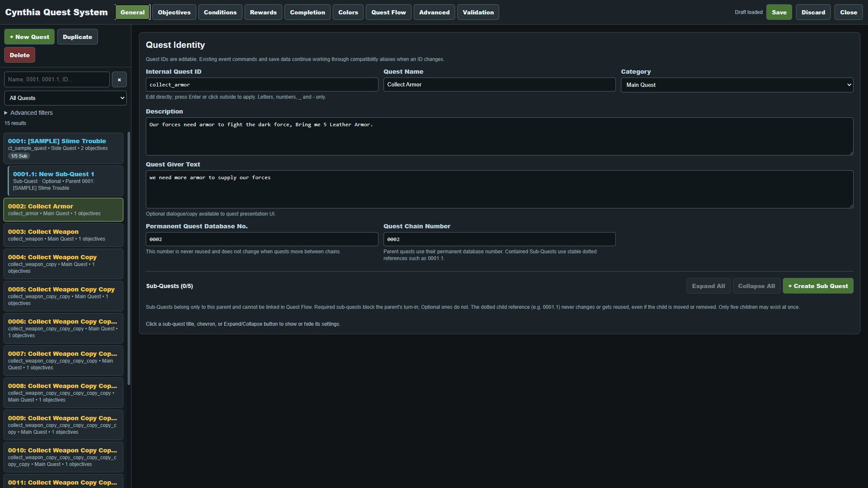Edit the Quest Chain Number field
The image size is (868, 488).
pos(499,239)
